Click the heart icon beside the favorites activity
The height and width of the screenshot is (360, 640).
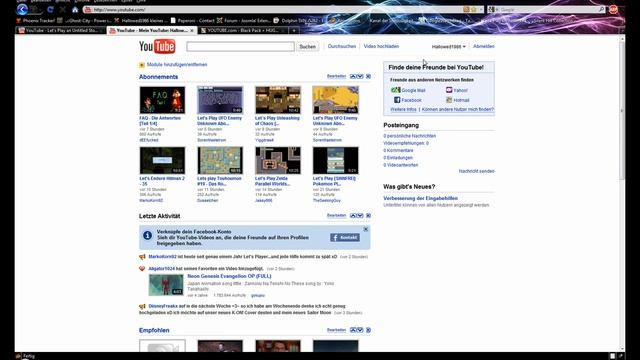coord(142,269)
